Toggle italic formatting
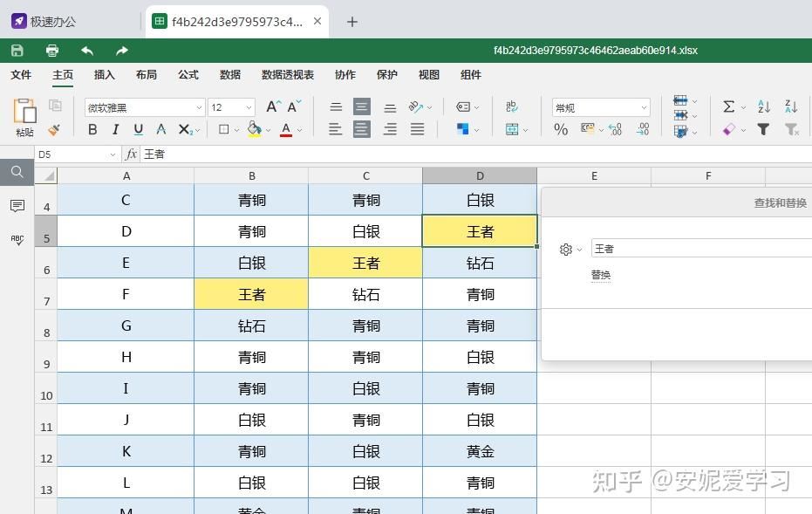 115,129
